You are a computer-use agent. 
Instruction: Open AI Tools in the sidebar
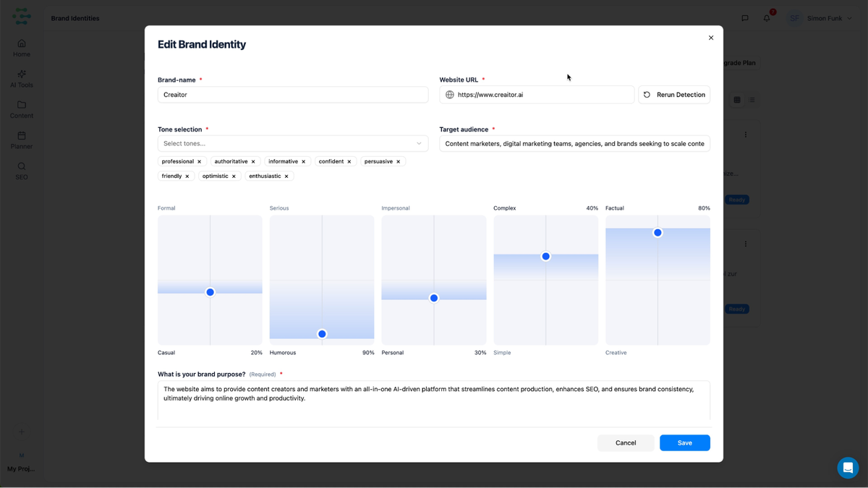pyautogui.click(x=22, y=78)
